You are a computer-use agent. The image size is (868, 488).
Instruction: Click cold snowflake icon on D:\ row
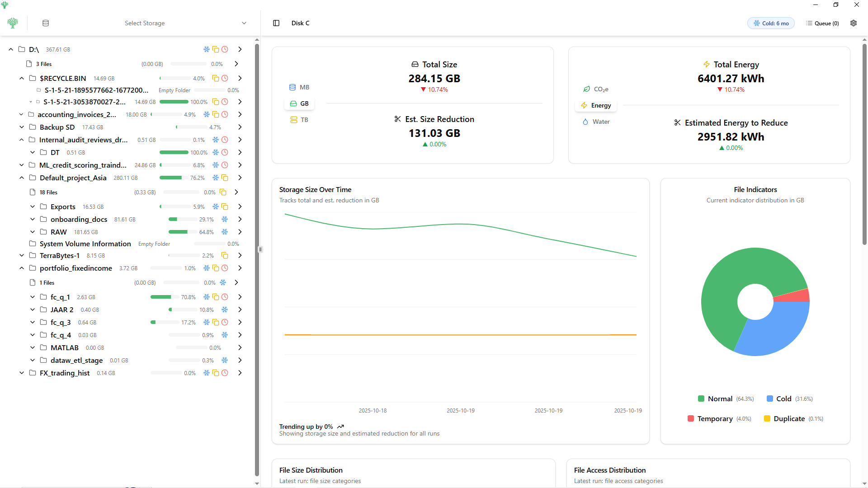pos(207,49)
